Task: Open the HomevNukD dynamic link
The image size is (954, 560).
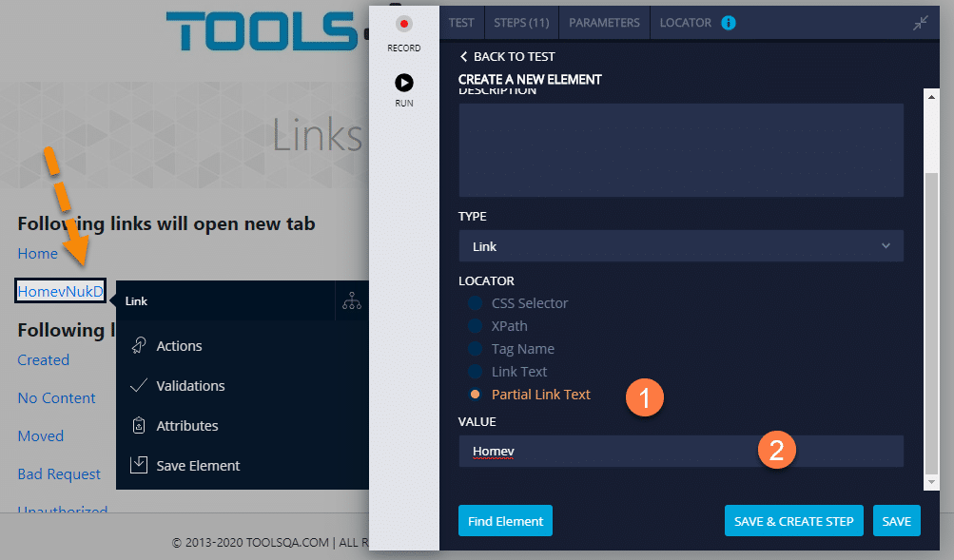Action: coord(60,291)
